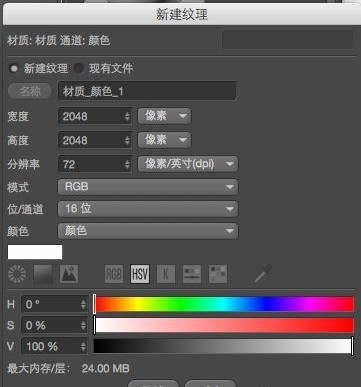Click the saturation slider bar
The width and height of the screenshot is (361, 387).
pyautogui.click(x=224, y=325)
